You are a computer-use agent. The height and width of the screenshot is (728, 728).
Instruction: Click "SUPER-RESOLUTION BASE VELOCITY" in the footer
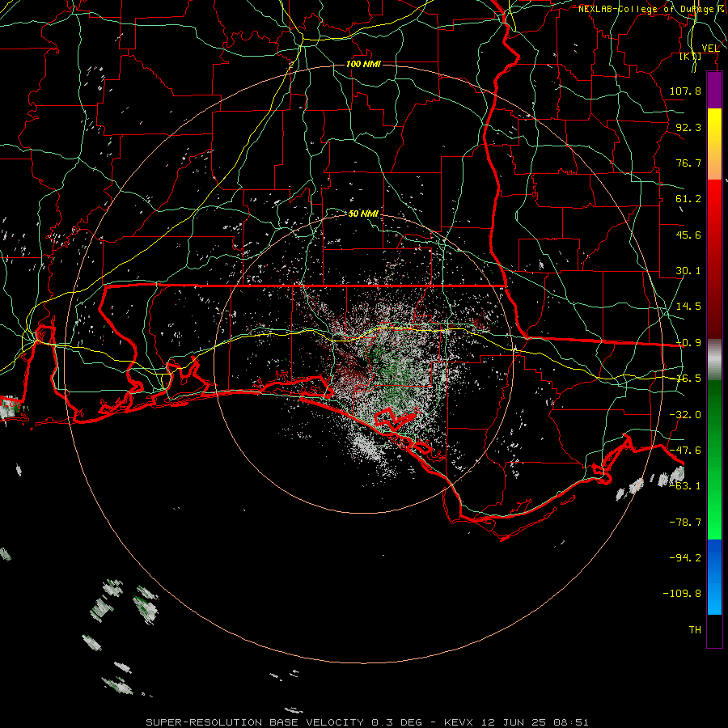point(255,722)
